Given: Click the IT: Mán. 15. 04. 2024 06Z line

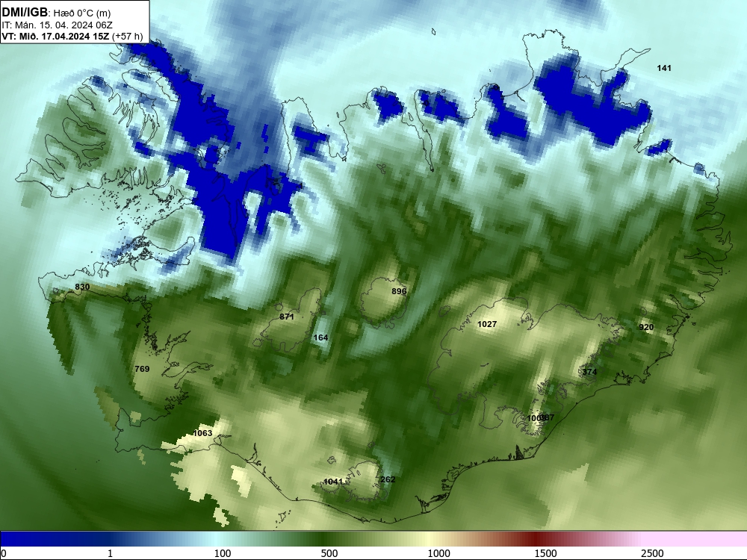Looking at the screenshot, I should (x=58, y=25).
